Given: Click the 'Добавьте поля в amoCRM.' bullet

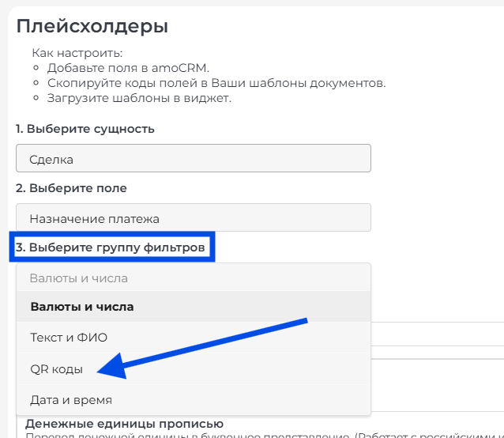Looking at the screenshot, I should click(128, 68).
